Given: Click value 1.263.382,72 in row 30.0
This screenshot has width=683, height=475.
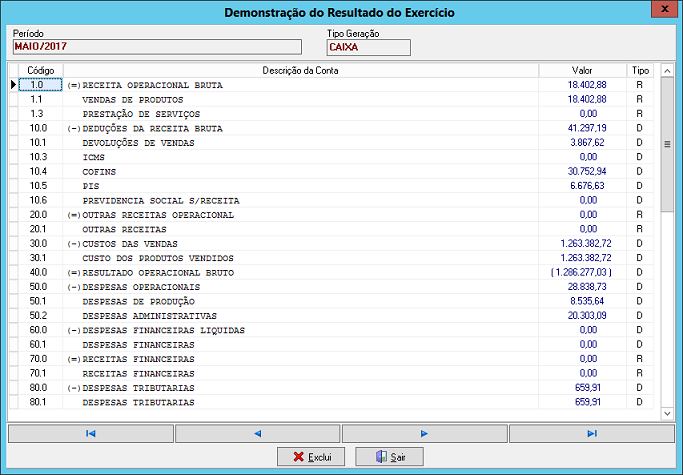Looking at the screenshot, I should tap(585, 243).
